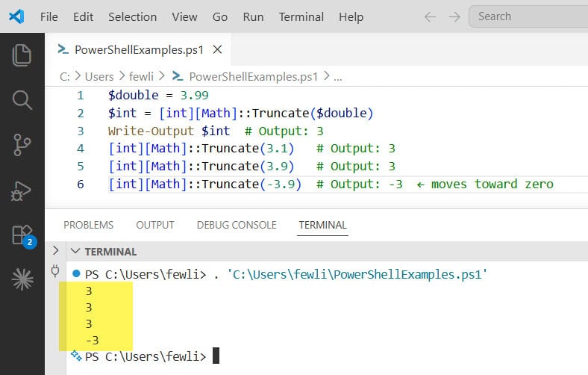This screenshot has width=588, height=375.
Task: Click the Truncate(3.9) call on line 5
Action: point(248,166)
